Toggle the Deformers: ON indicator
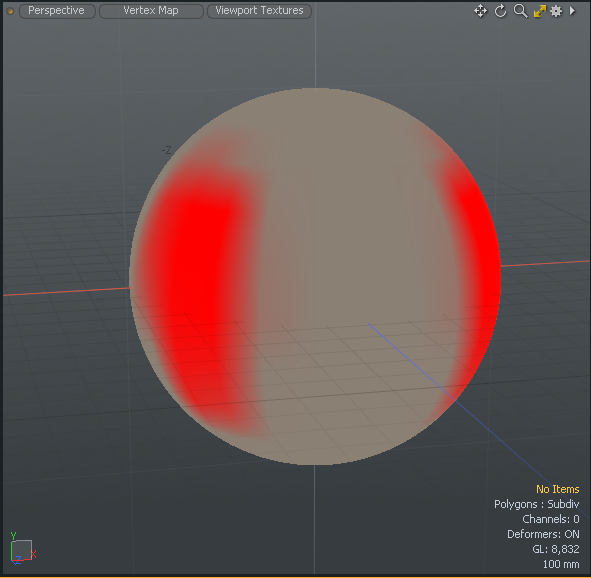 (543, 534)
